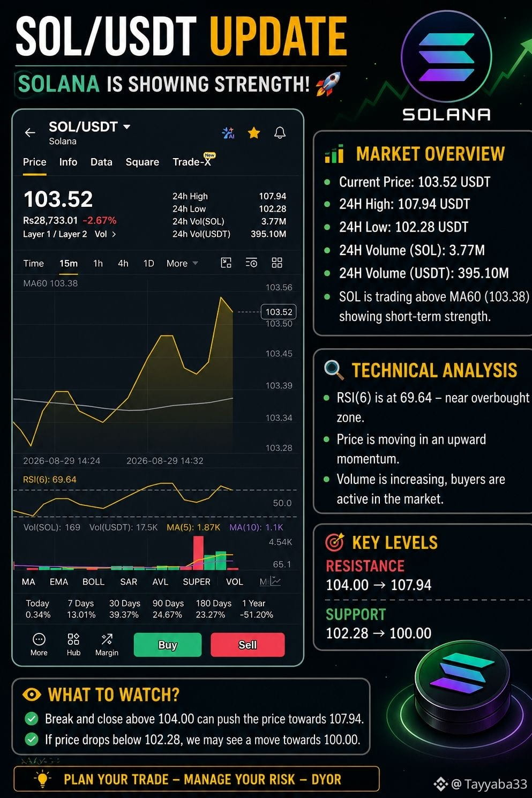Switch to the Info tab
Screen dimensions: 532x798
(x=68, y=162)
